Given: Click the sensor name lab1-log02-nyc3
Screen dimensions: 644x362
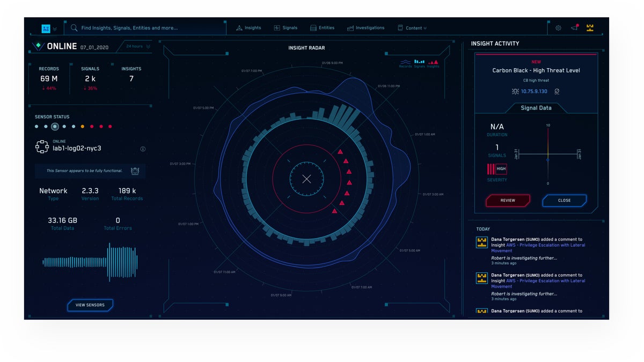Looking at the screenshot, I should 77,149.
